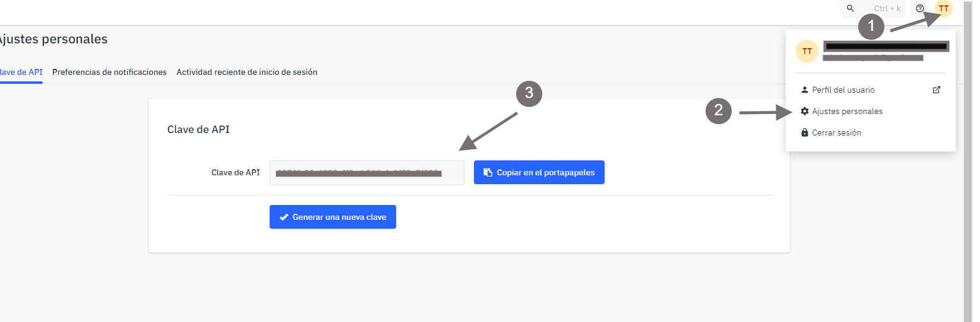Go to Actividad reciente de inicio de sesión tab

246,72
